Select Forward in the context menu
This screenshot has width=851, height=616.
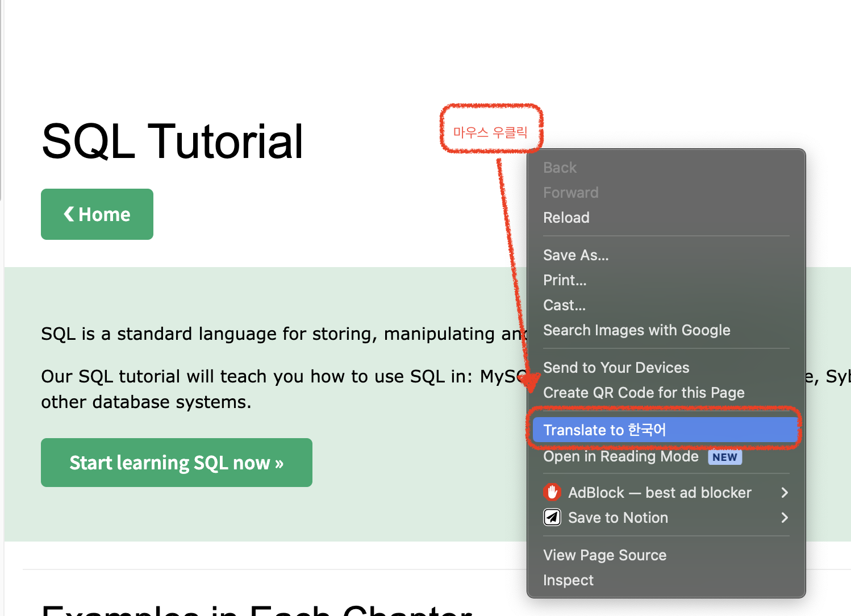coord(570,193)
